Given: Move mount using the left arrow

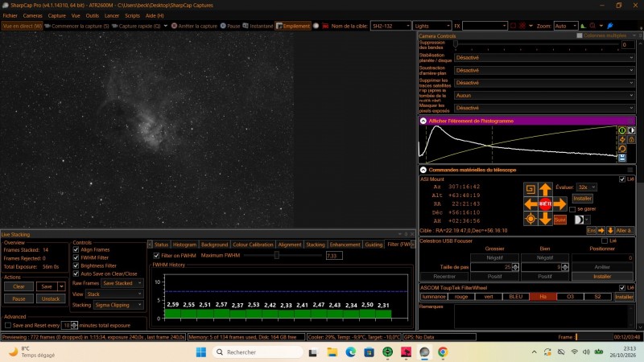Looking at the screenshot, I should (x=530, y=204).
